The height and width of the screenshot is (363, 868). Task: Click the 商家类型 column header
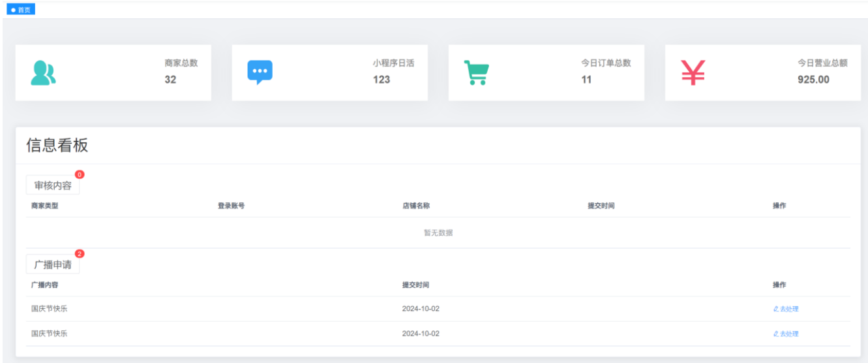tap(44, 206)
